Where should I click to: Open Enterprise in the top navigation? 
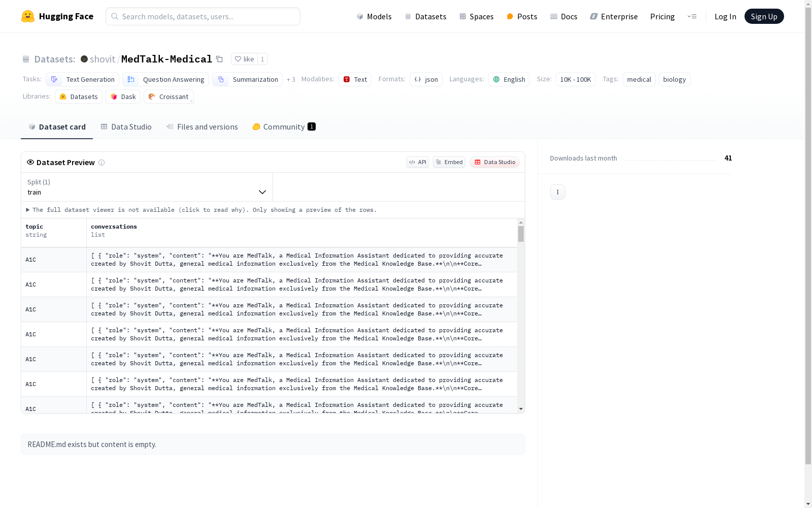click(614, 16)
